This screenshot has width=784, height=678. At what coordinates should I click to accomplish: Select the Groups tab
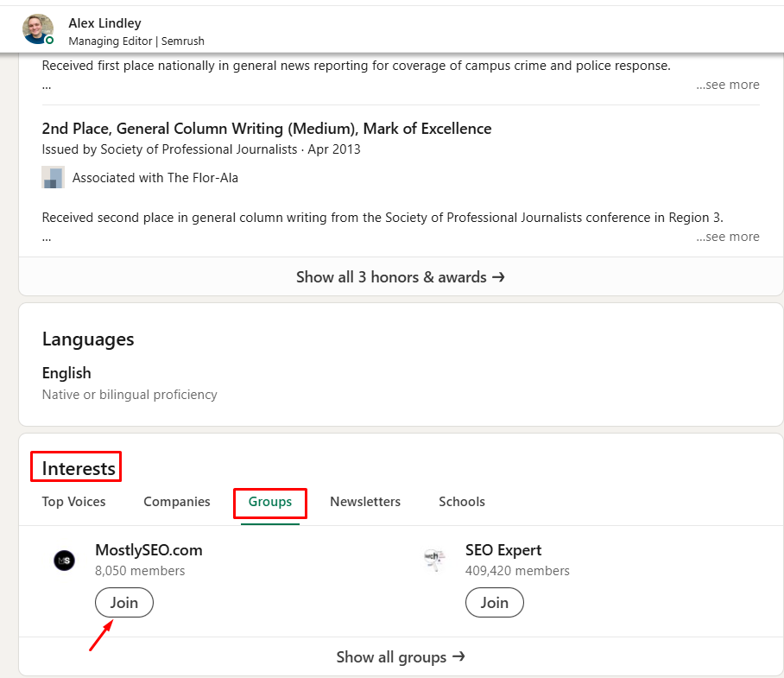click(x=270, y=502)
